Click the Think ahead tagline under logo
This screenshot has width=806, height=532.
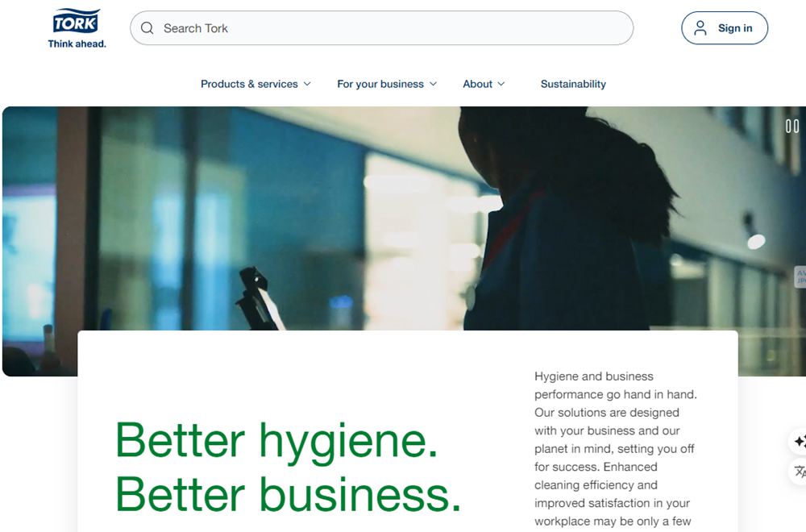(77, 44)
